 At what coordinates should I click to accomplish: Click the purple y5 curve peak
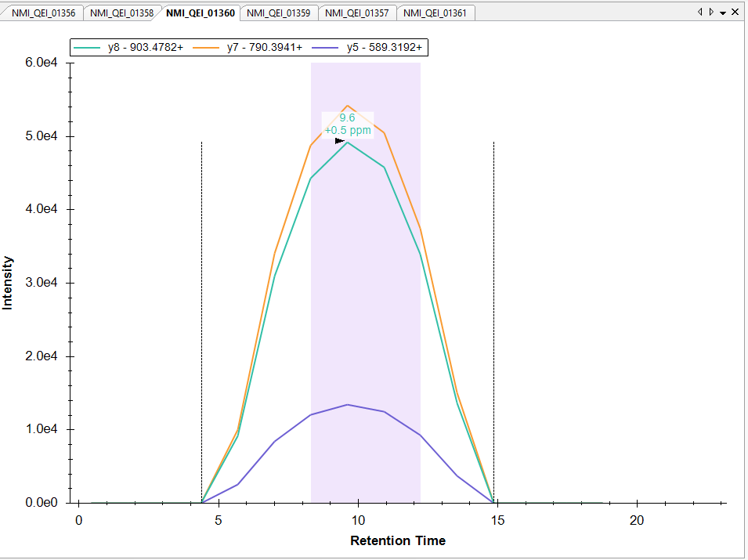click(348, 405)
